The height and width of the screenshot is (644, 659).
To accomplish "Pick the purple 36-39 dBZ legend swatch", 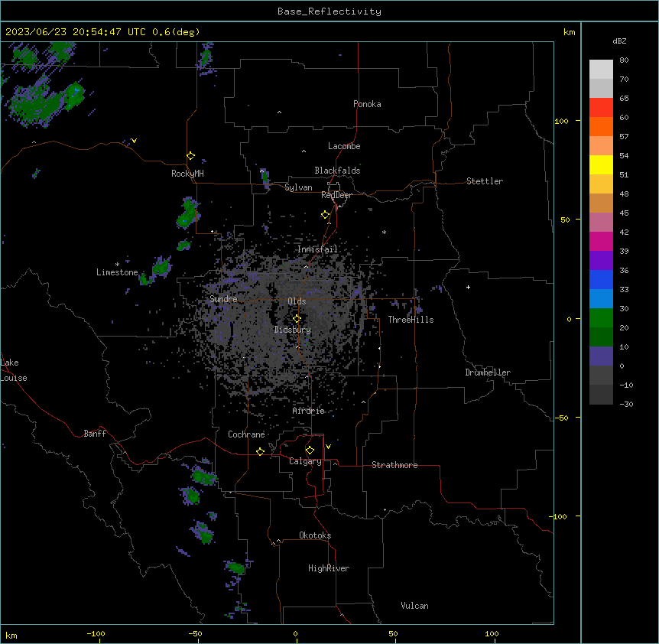I will (601, 261).
